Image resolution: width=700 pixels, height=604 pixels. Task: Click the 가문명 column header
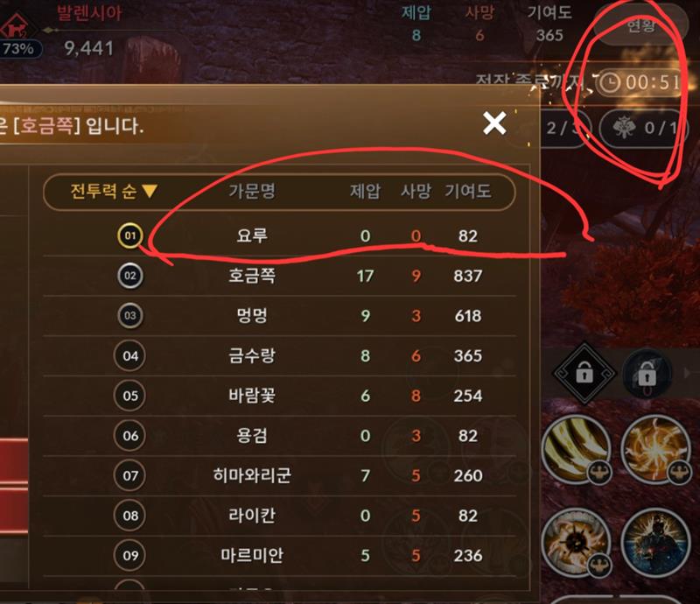click(252, 191)
